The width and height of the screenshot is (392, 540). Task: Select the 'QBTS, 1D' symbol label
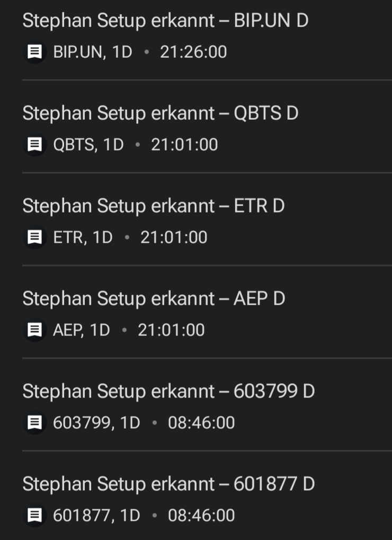(x=88, y=145)
